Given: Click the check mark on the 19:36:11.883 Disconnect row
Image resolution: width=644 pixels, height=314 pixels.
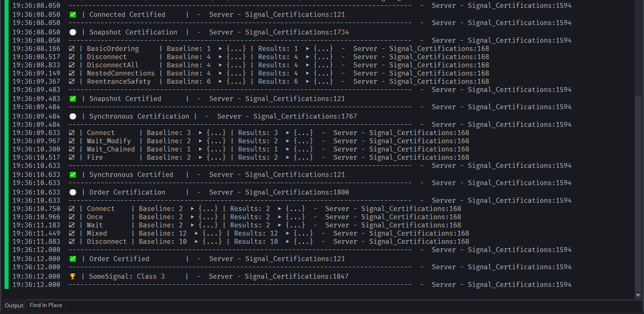Looking at the screenshot, I should [x=72, y=241].
